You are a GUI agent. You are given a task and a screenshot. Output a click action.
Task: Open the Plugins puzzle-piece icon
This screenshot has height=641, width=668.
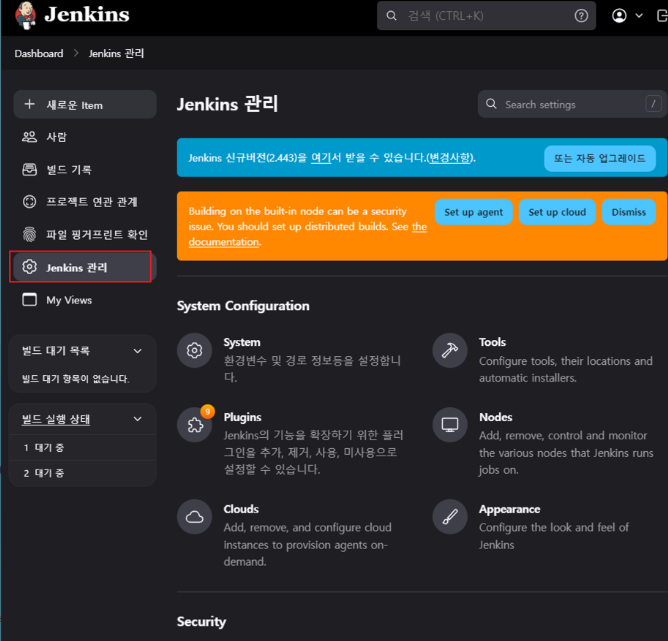tap(194, 425)
